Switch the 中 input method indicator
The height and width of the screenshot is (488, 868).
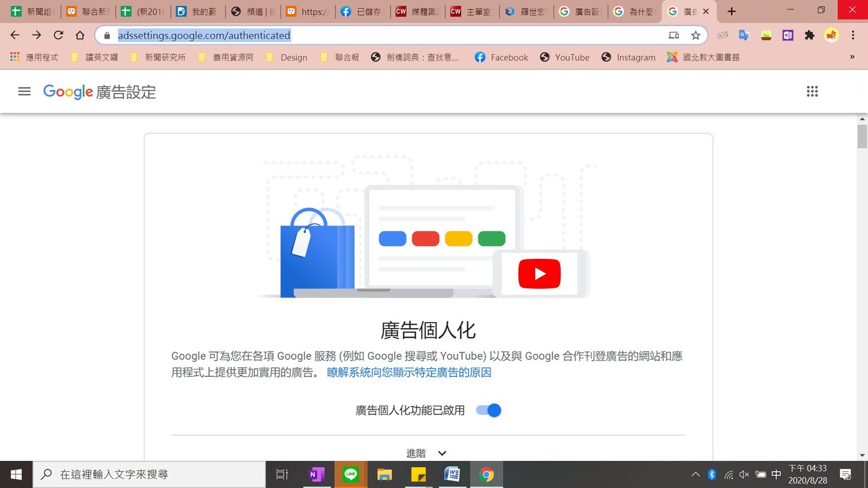coord(776,474)
